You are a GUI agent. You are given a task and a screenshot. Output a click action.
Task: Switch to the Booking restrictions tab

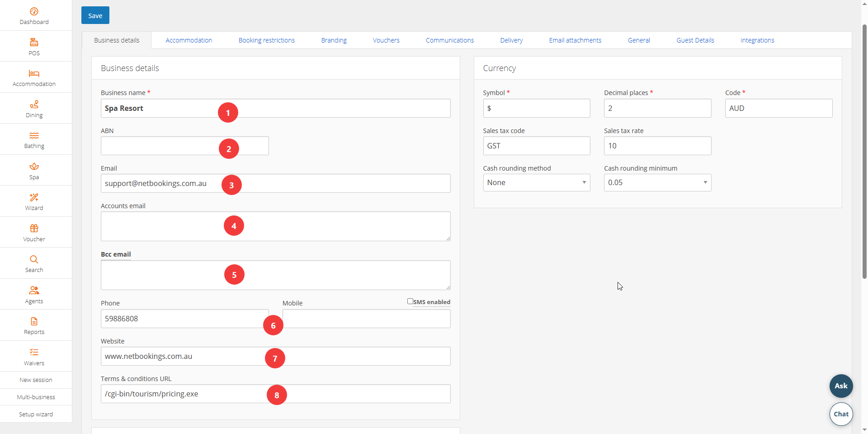click(x=267, y=40)
